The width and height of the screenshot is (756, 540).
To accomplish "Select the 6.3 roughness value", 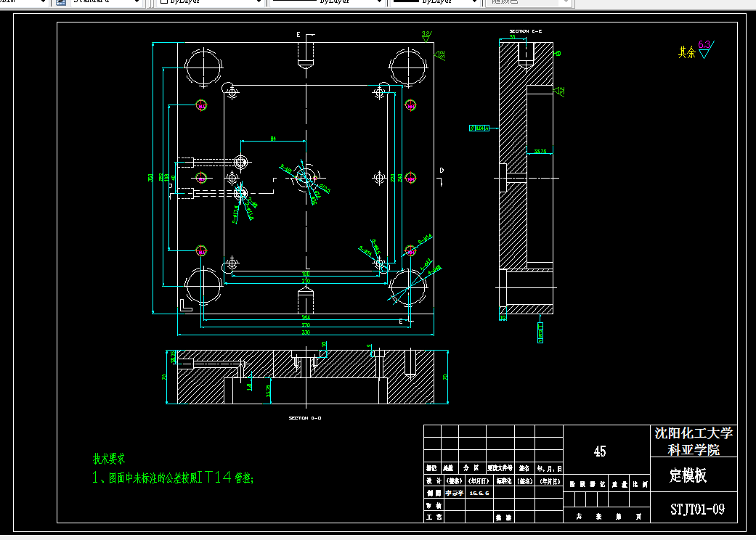I will (704, 44).
